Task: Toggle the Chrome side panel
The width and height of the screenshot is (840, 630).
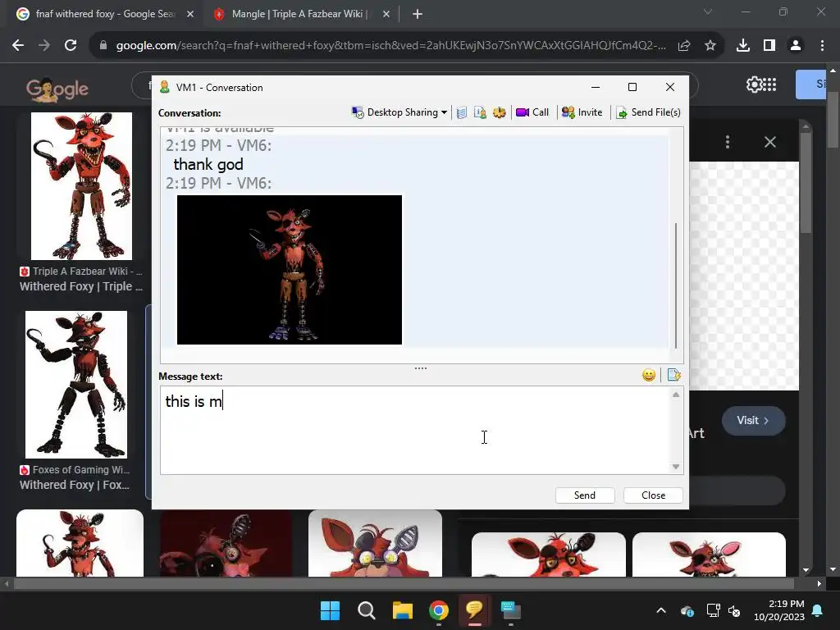Action: 769,46
